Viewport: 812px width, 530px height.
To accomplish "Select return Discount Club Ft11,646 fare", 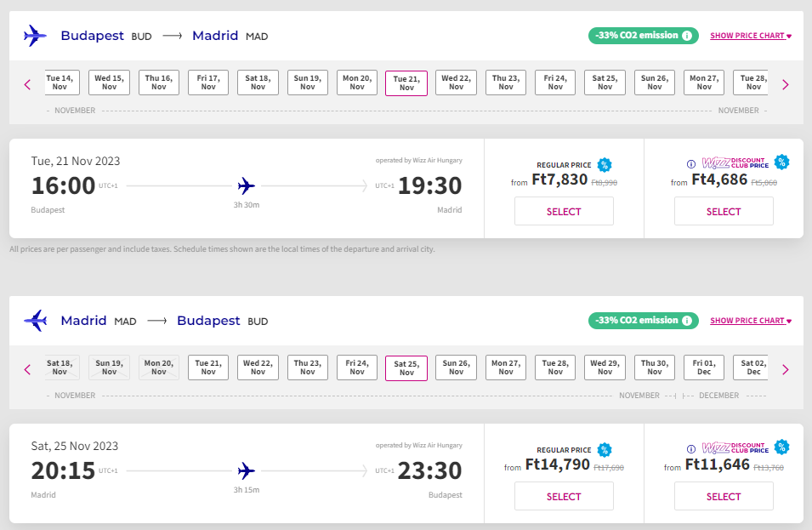I will coord(724,496).
